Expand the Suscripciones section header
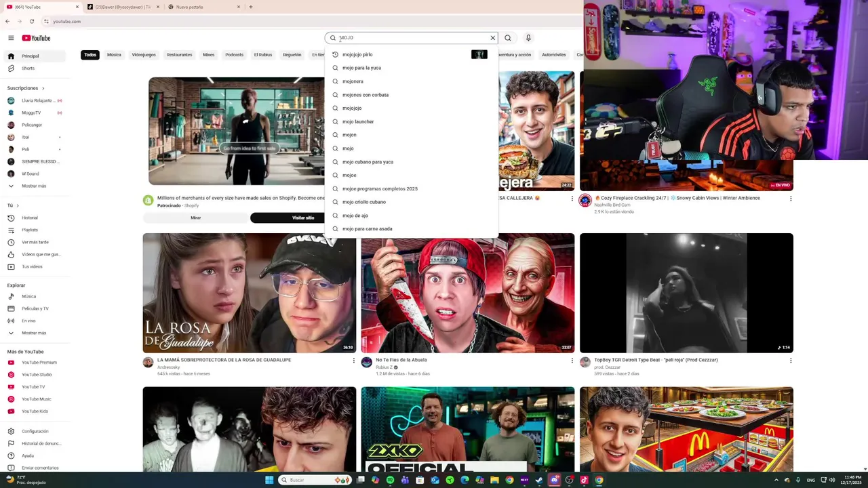This screenshot has width=868, height=488. [26, 88]
